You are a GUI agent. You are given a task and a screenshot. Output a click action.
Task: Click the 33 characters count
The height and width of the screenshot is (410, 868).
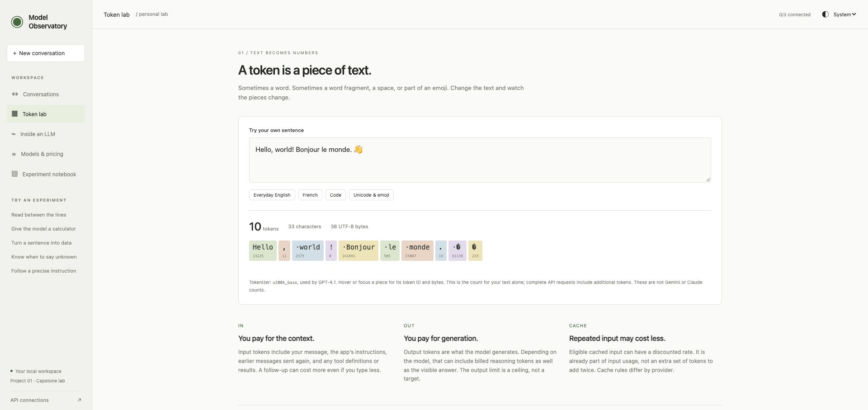(x=305, y=226)
